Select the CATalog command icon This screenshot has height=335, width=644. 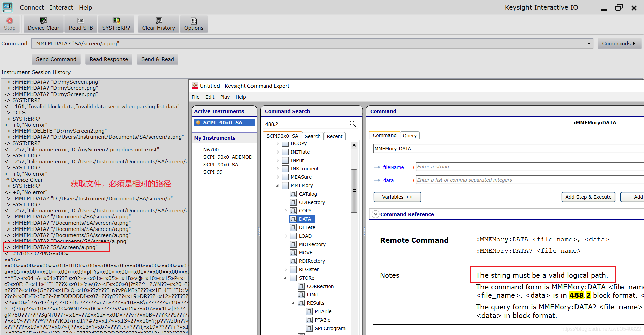point(293,194)
